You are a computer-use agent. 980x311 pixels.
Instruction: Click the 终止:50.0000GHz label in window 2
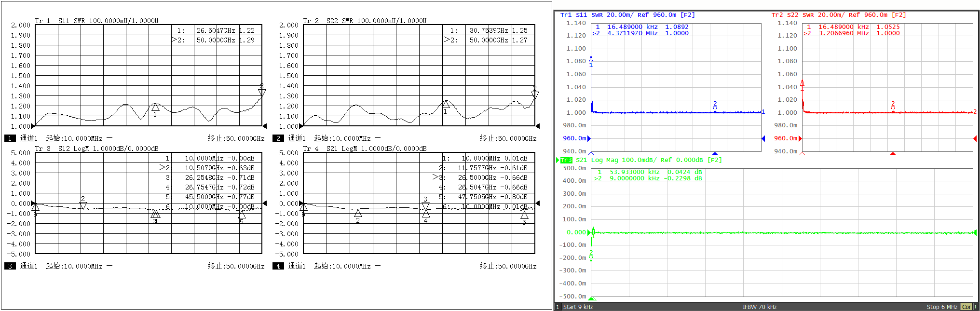click(508, 138)
